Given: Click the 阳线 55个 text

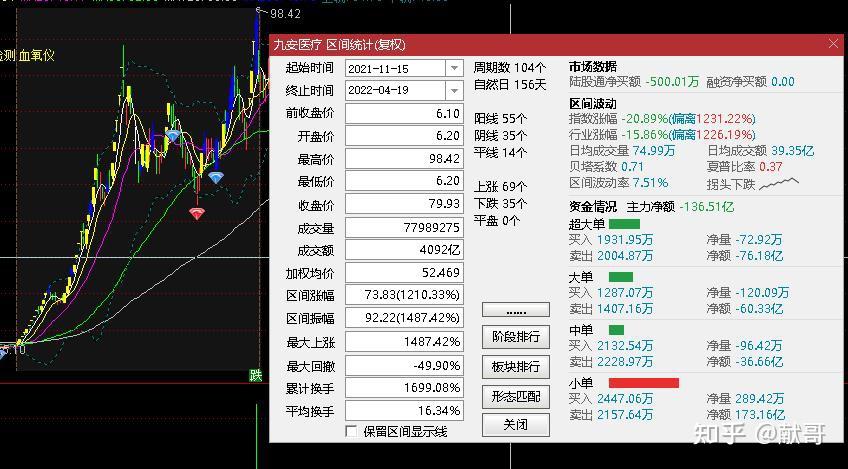Looking at the screenshot, I should [x=500, y=118].
